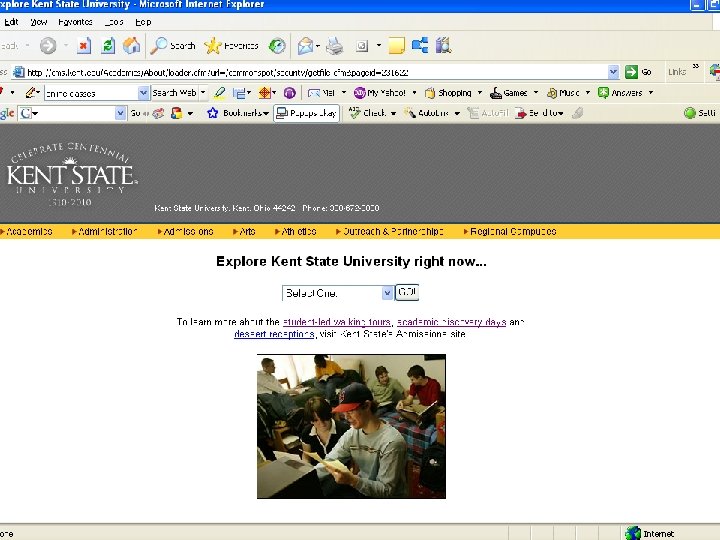
Task: Open the Arts navigation tab
Action: [x=244, y=231]
